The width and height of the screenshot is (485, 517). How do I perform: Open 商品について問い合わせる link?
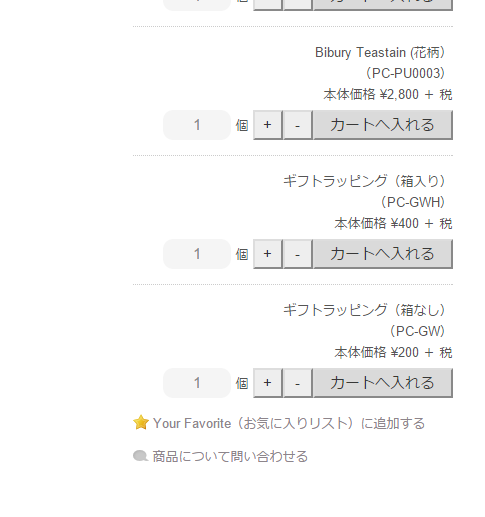[230, 456]
